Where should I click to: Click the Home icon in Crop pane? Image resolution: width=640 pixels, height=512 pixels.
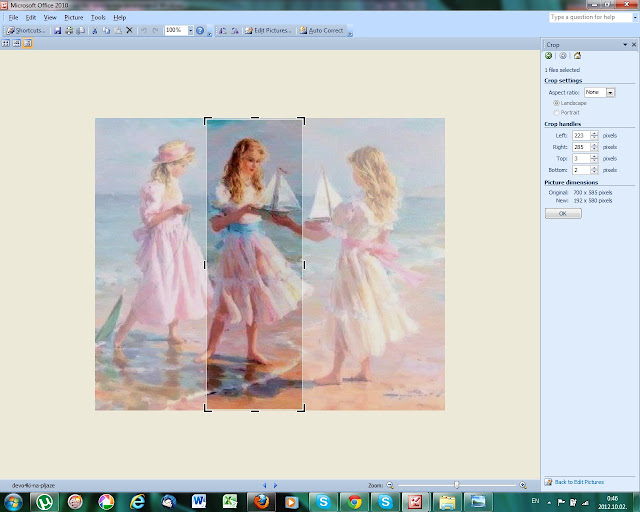(x=577, y=56)
